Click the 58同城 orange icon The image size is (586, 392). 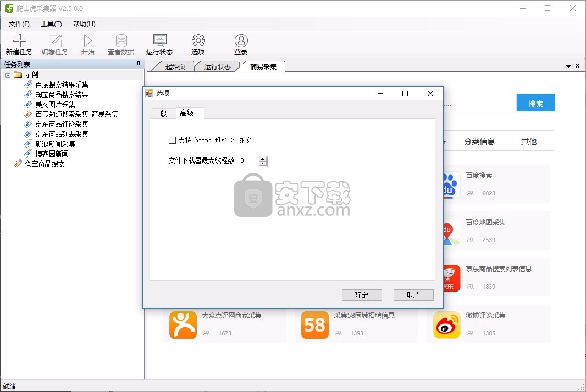tap(315, 325)
